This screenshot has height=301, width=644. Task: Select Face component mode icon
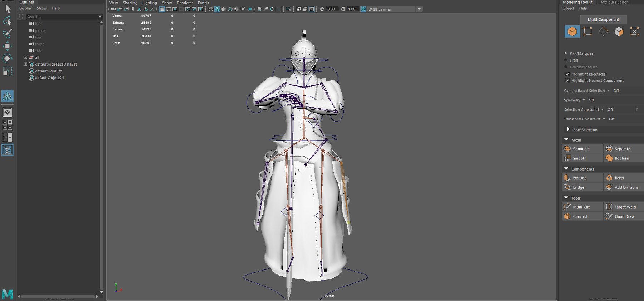coord(619,32)
